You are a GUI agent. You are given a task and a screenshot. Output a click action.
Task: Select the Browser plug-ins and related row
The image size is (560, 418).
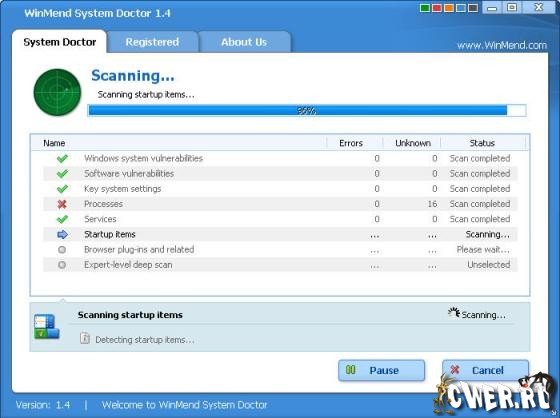point(280,249)
